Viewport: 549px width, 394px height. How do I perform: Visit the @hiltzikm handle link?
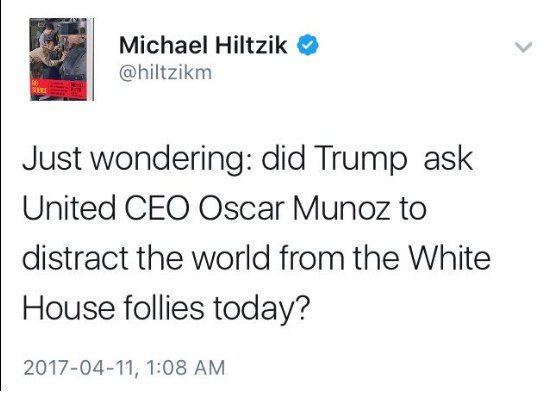tap(165, 73)
